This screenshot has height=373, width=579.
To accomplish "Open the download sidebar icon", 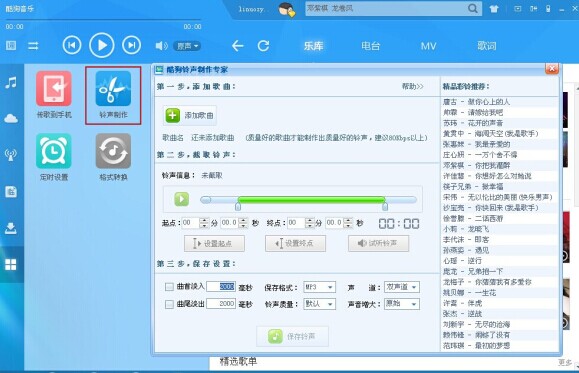I will point(11,228).
